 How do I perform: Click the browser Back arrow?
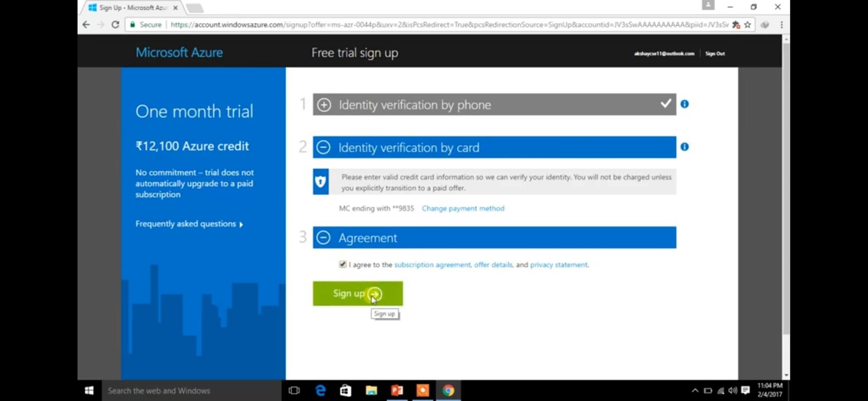tap(86, 25)
